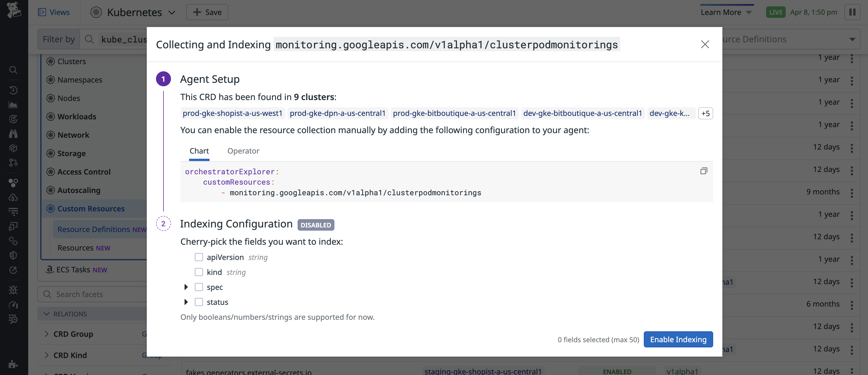Click the pause live updates icon
This screenshot has width=868, height=375.
(852, 12)
